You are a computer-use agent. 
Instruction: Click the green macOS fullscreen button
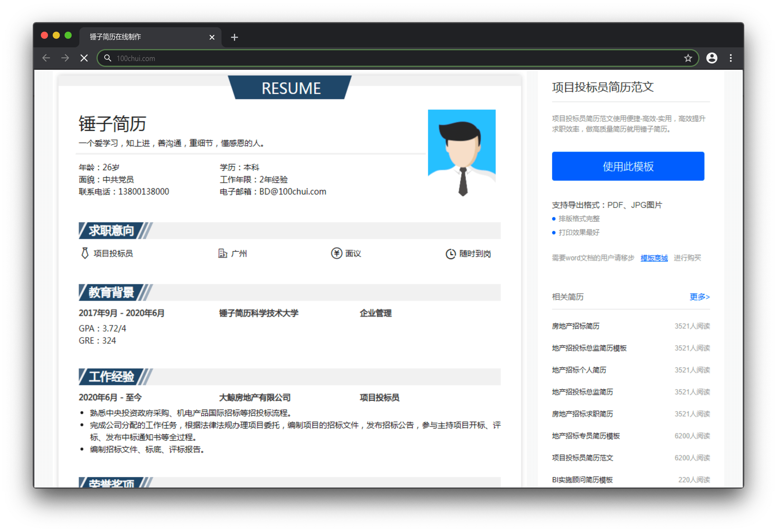tap(68, 36)
